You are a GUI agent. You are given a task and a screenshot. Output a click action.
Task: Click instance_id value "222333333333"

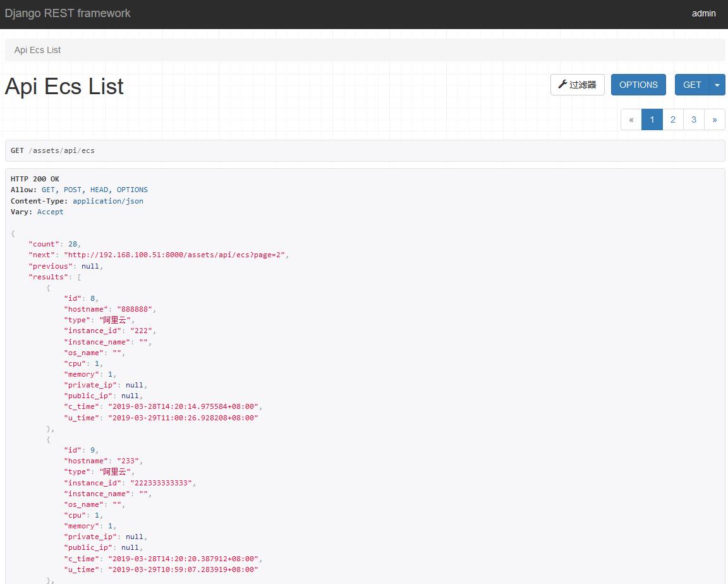161,483
